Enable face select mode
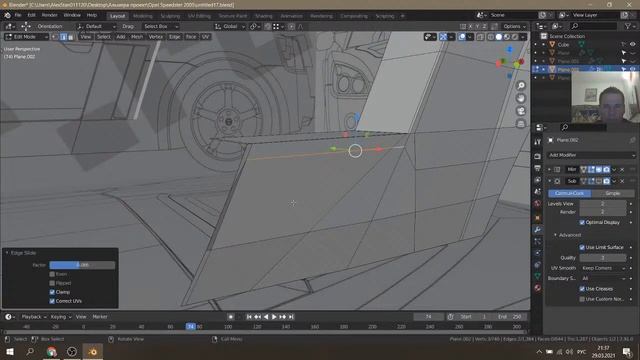 click(71, 37)
